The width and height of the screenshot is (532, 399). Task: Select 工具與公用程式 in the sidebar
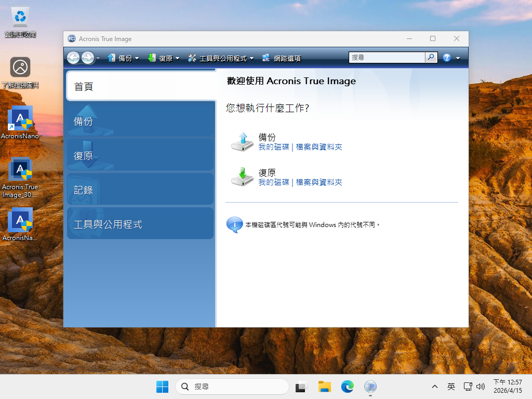pos(140,224)
